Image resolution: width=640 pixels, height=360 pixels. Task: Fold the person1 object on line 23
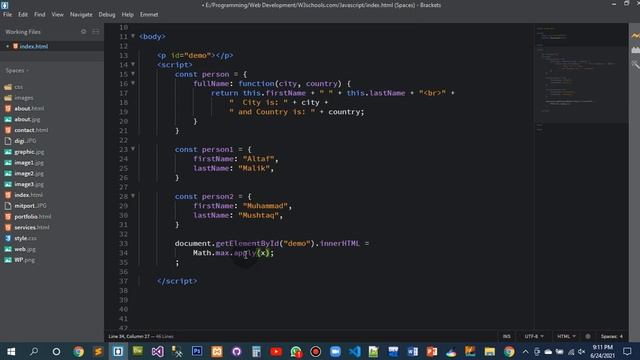point(133,149)
